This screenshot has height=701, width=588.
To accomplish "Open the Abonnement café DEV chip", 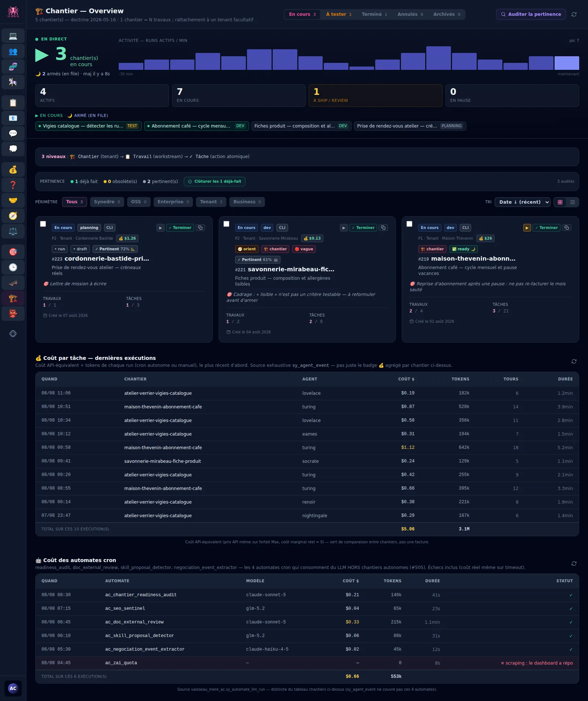I will click(197, 126).
